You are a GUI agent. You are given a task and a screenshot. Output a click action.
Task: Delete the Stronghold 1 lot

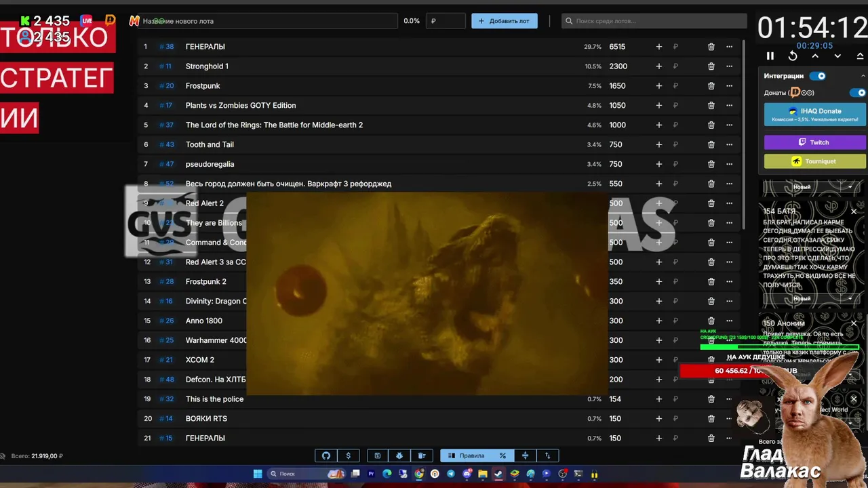pos(711,66)
